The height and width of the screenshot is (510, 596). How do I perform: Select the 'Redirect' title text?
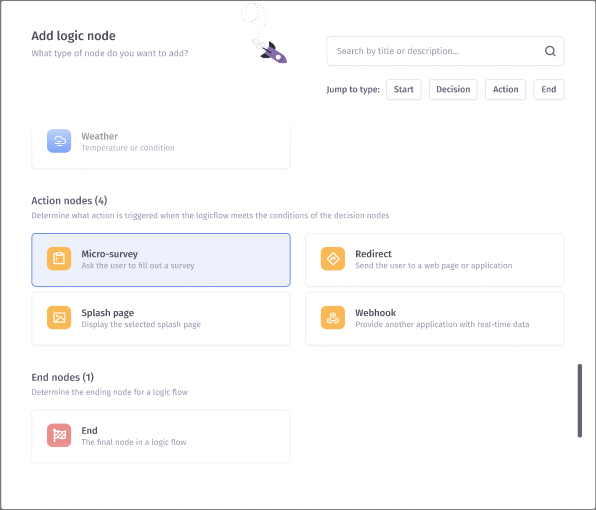[373, 254]
